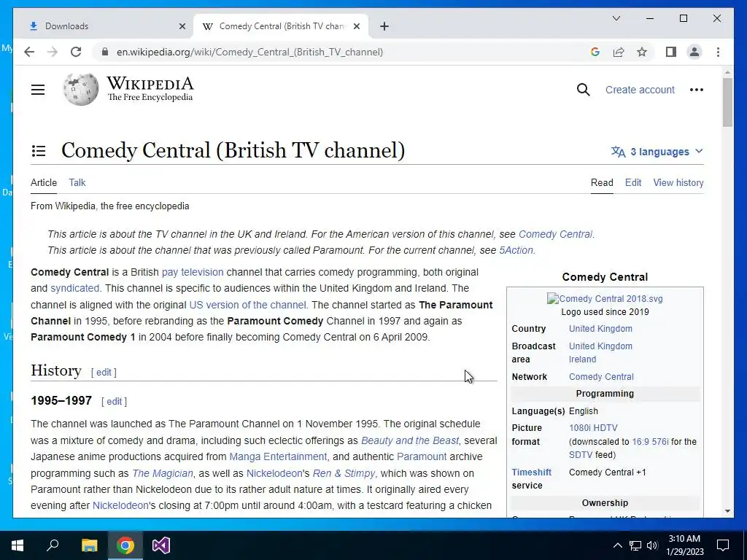This screenshot has height=560, width=747.
Task: Open the Chrome side panel
Action: click(x=671, y=52)
